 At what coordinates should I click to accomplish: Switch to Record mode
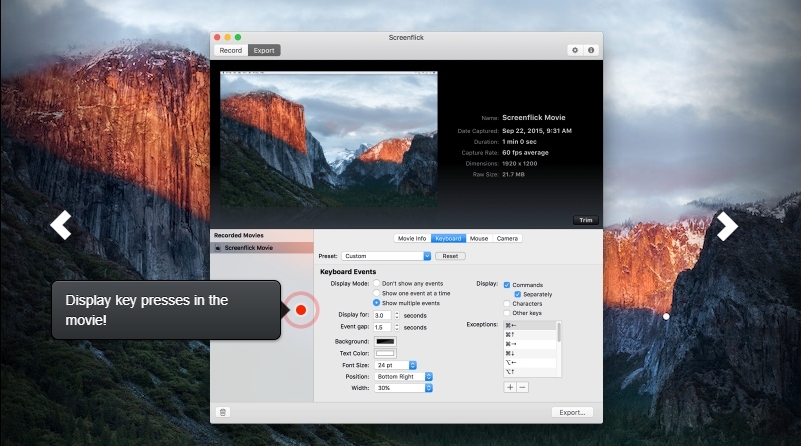point(231,51)
